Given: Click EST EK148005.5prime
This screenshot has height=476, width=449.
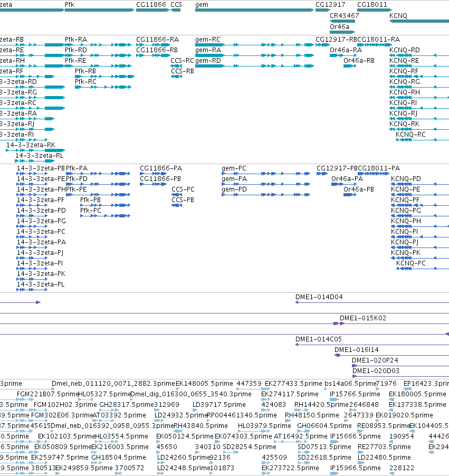Looking at the screenshot, I should click(x=204, y=384).
